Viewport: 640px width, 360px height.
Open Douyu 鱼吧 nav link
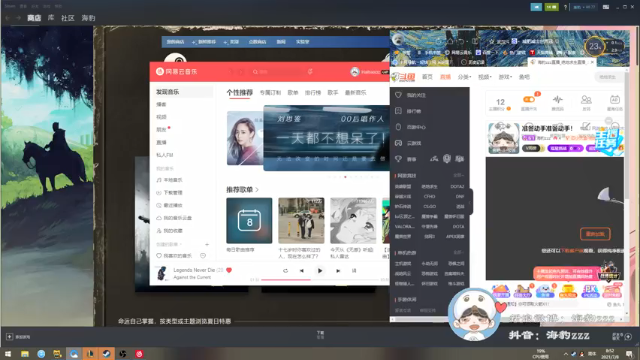coord(524,77)
